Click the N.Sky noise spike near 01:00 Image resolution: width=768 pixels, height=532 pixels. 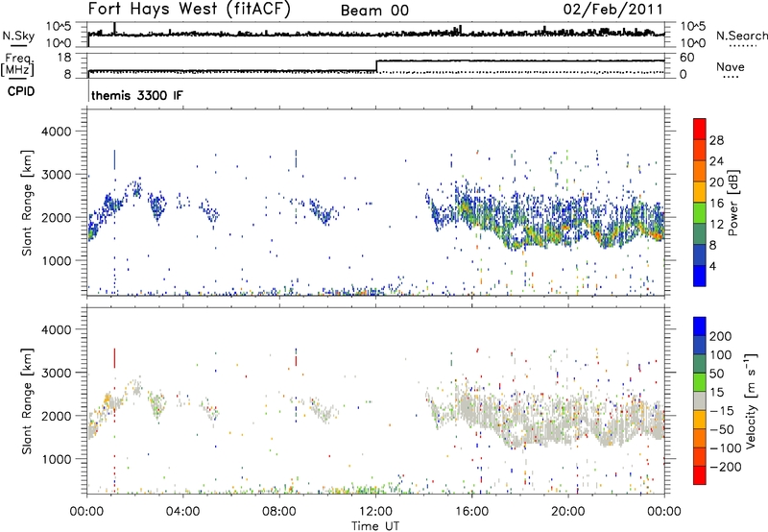(x=114, y=28)
